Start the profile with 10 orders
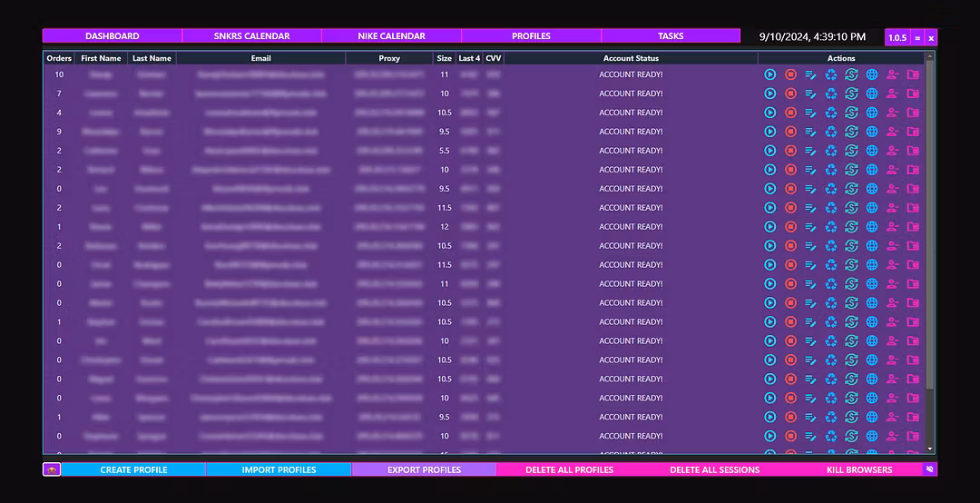The height and width of the screenshot is (503, 980). (770, 74)
